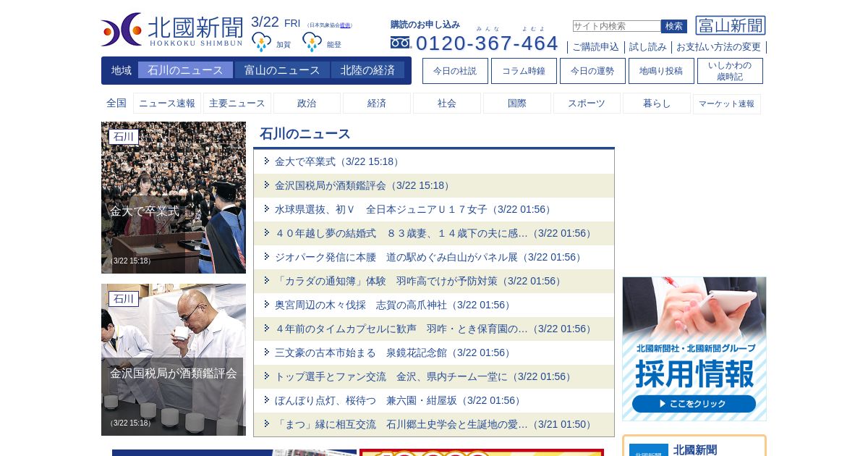Open headline 「カラダの通知簿」体験

click(x=420, y=281)
